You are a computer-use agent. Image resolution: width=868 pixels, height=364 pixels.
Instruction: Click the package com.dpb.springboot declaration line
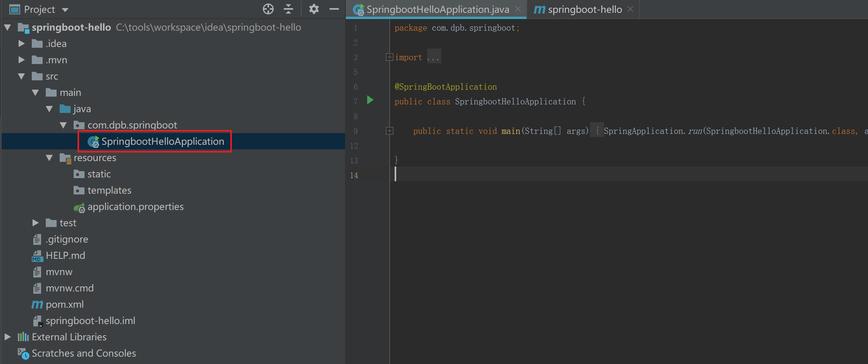[x=457, y=28]
